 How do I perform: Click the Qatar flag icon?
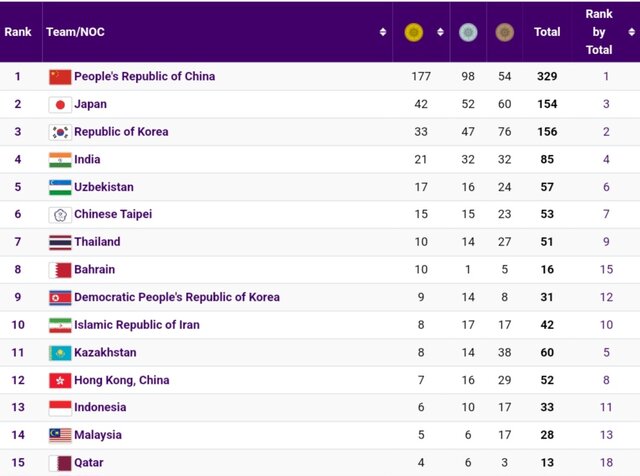pyautogui.click(x=60, y=463)
